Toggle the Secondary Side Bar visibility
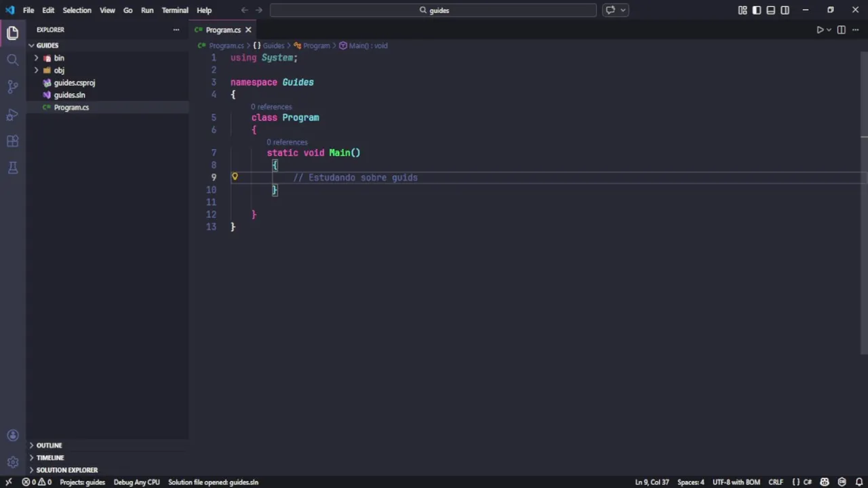The image size is (868, 488). pyautogui.click(x=785, y=10)
